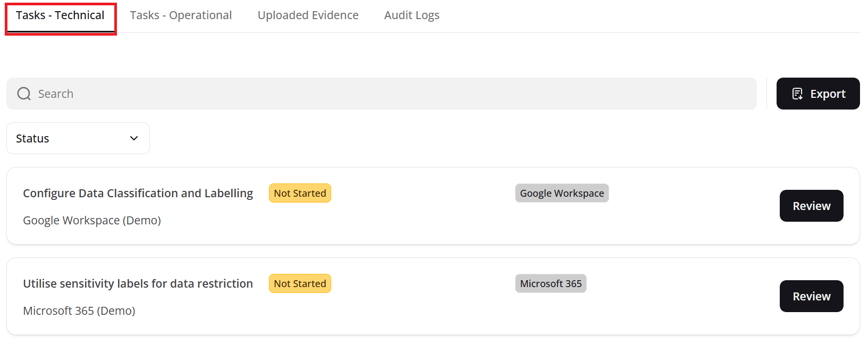868x344 pixels.
Task: Open the Status filter by its label
Action: point(32,138)
